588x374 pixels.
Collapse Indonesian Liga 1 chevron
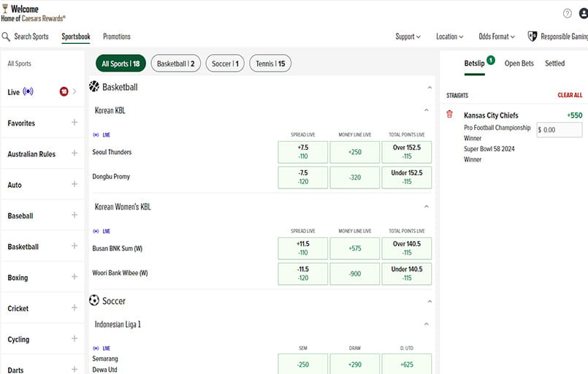pos(427,324)
